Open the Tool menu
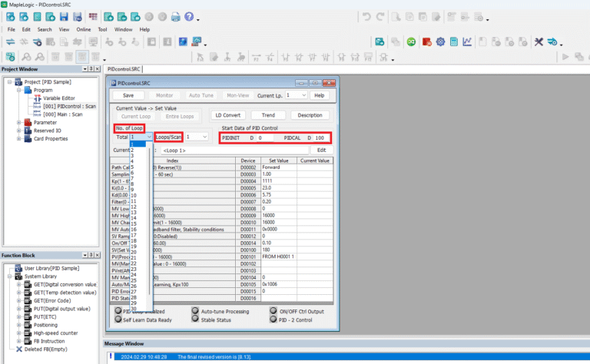This screenshot has width=590, height=364. (102, 29)
